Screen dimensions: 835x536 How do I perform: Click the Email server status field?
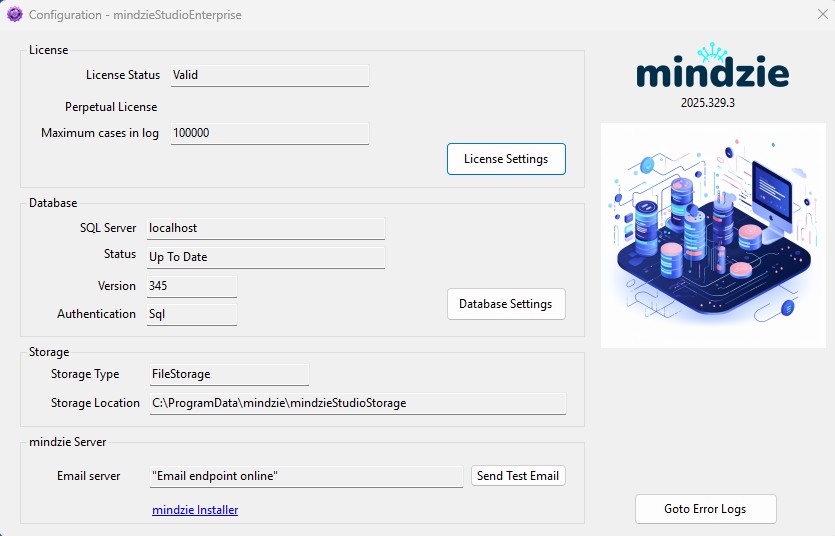click(x=306, y=476)
